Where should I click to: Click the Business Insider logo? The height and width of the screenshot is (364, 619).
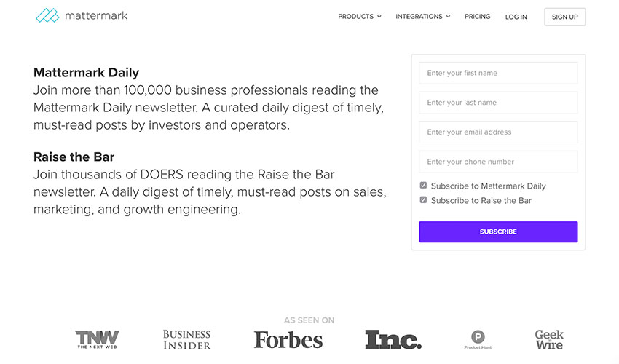click(186, 339)
